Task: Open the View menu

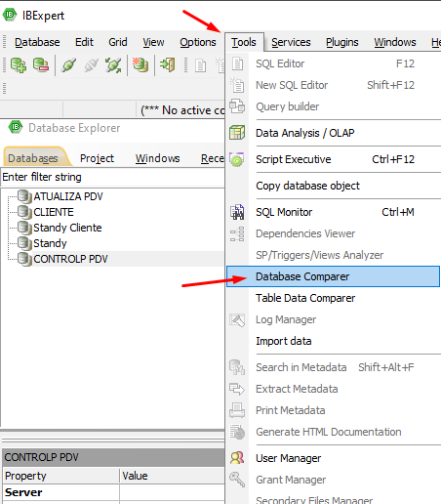Action: (x=153, y=42)
